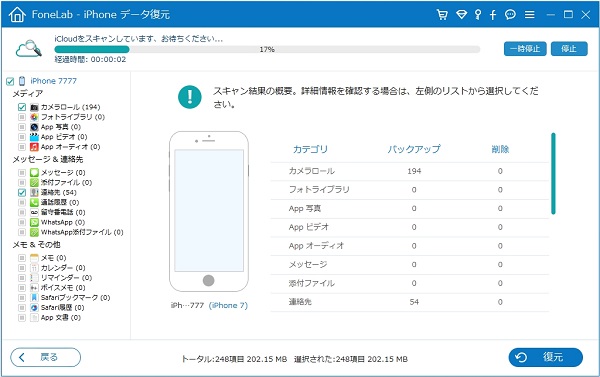Click the 54 contacts backup count cell
The width and height of the screenshot is (600, 377).
pyautogui.click(x=414, y=302)
